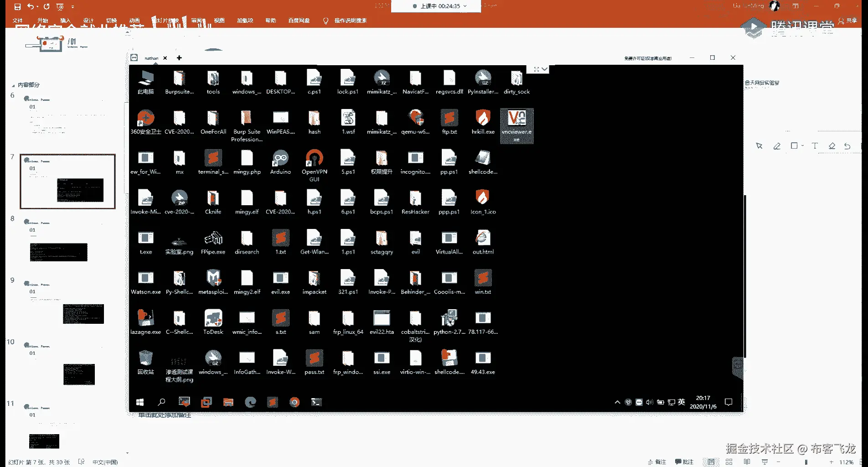Open the remote notification center
Screen dimensions: 868x467
pyautogui.click(x=728, y=402)
